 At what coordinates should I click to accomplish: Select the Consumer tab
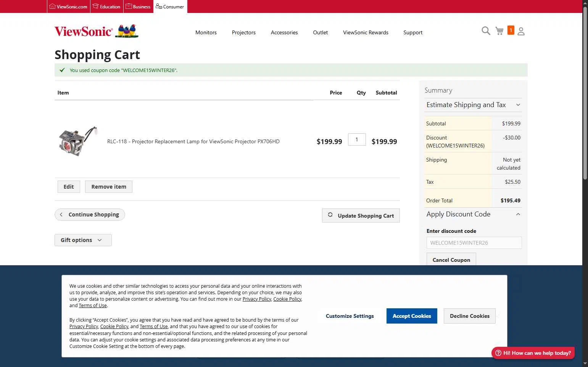pos(170,6)
